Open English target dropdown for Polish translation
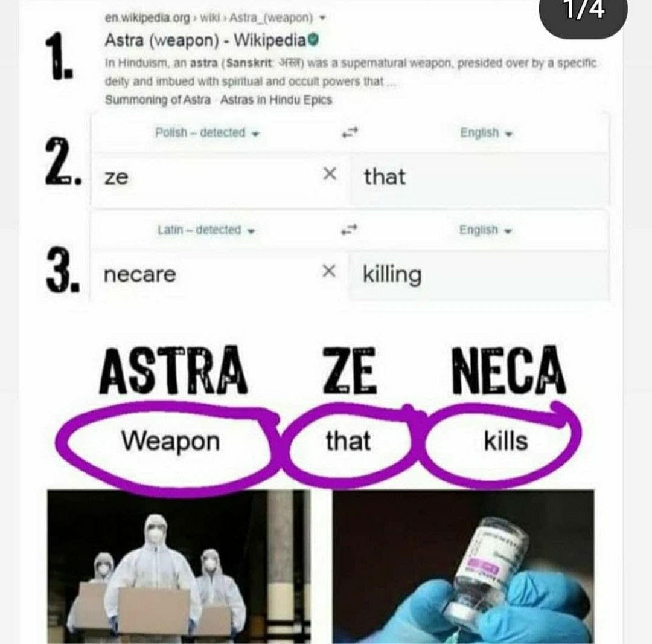This screenshot has width=652, height=644. click(485, 133)
